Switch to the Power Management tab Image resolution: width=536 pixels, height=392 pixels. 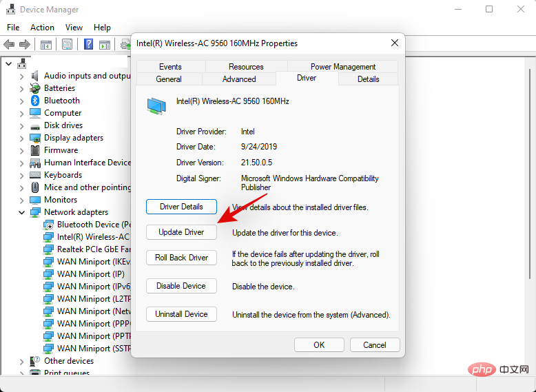(x=343, y=67)
